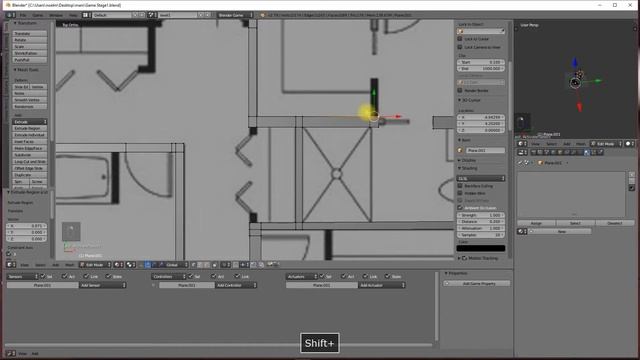
Task: Toggle Lock to Cursor checkbox
Action: point(460,39)
